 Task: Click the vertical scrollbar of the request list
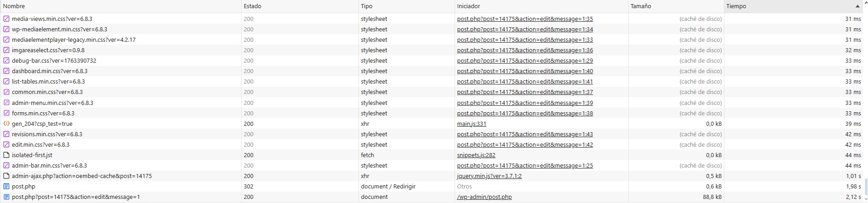(865, 185)
